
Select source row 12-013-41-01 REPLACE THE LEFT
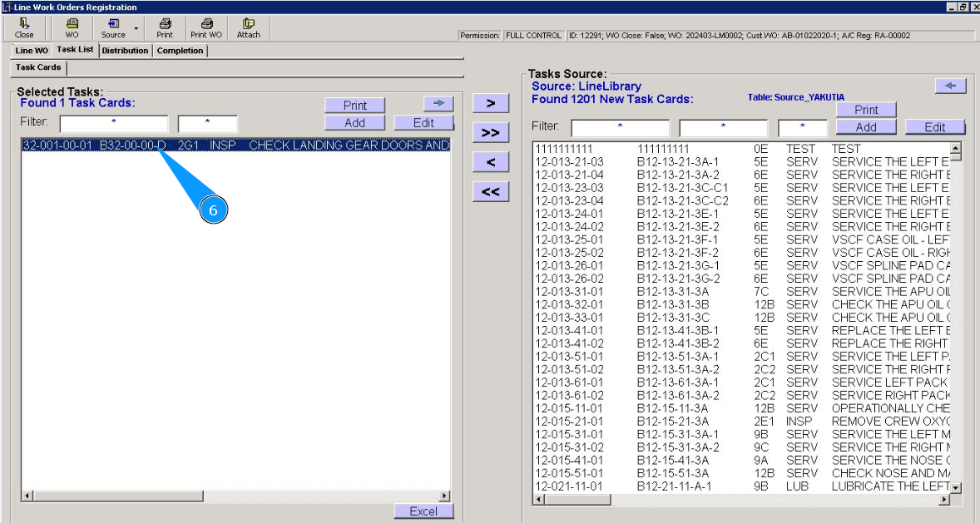pos(742,331)
